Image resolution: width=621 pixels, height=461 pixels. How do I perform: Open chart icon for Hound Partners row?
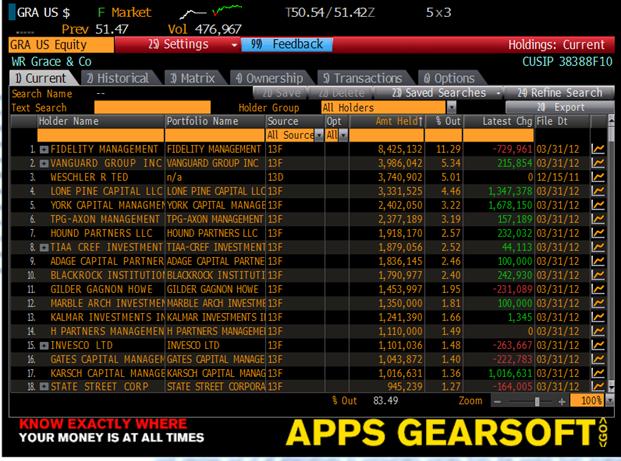pyautogui.click(x=598, y=233)
